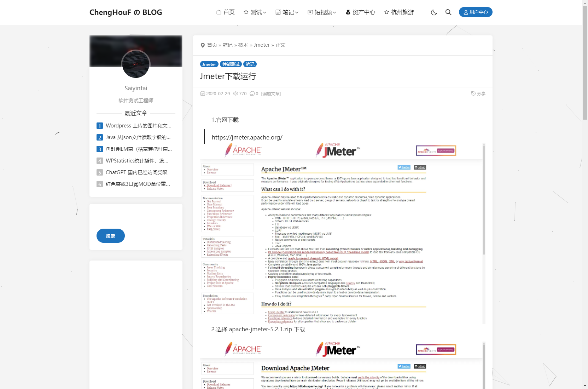Expand the 短视频 dropdown menu
The height and width of the screenshot is (389, 588).
coord(322,12)
